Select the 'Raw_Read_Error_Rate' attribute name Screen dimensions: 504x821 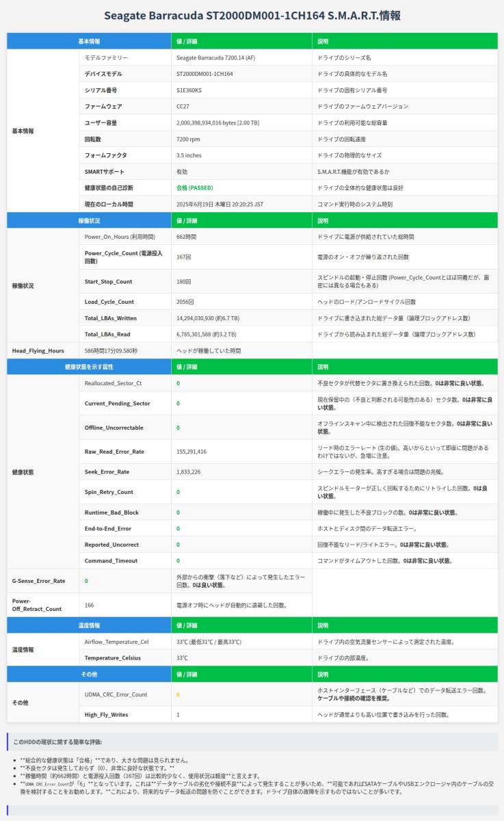[x=114, y=452]
